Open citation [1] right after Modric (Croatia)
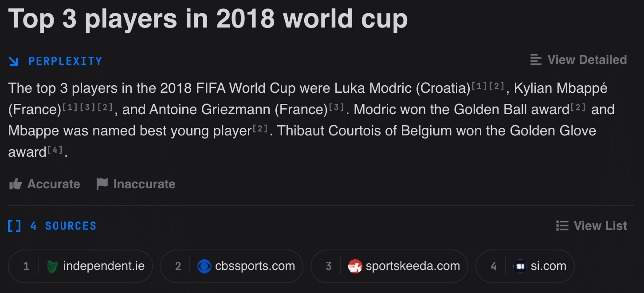Image resolution: width=644 pixels, height=293 pixels. 479,85
